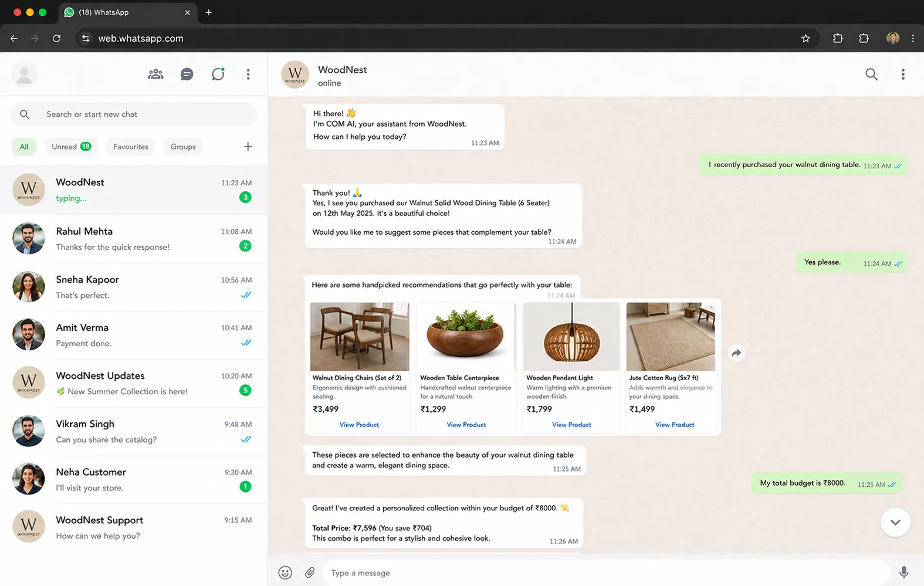Click the "Yes please." sent message
The image size is (924, 586).
[x=852, y=262]
